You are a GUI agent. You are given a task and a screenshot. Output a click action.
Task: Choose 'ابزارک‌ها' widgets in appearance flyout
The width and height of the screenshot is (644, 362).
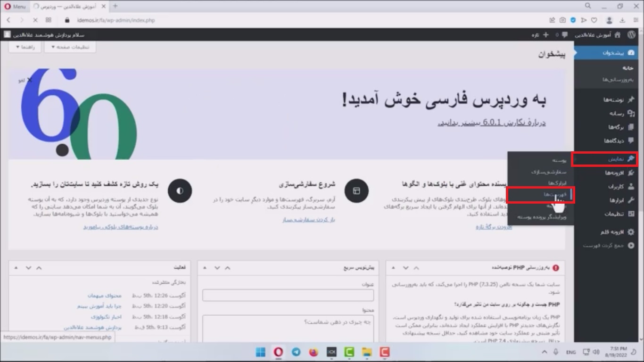(557, 183)
